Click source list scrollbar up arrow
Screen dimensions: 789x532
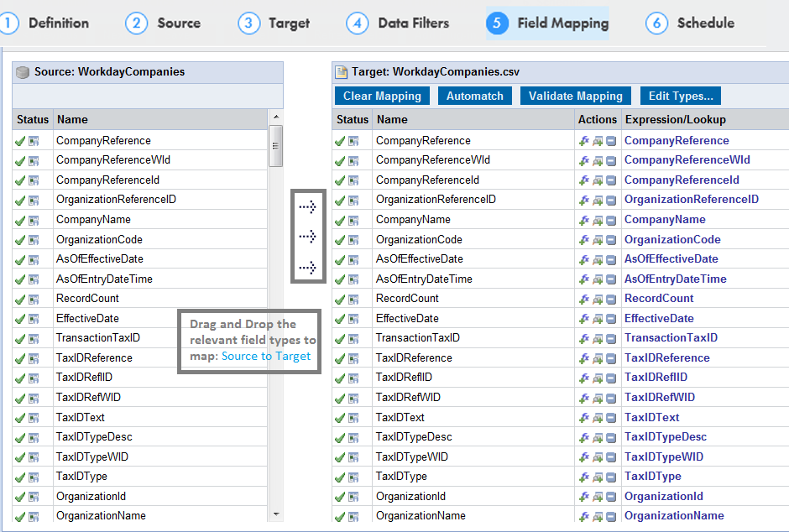(276, 117)
